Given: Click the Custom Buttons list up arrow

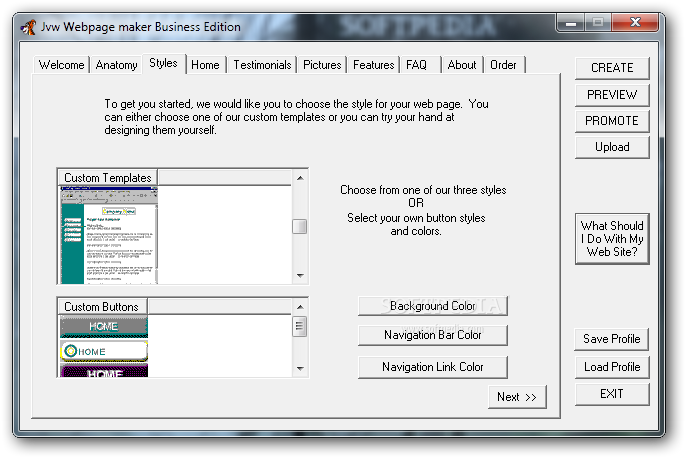Looking at the screenshot, I should coord(300,307).
